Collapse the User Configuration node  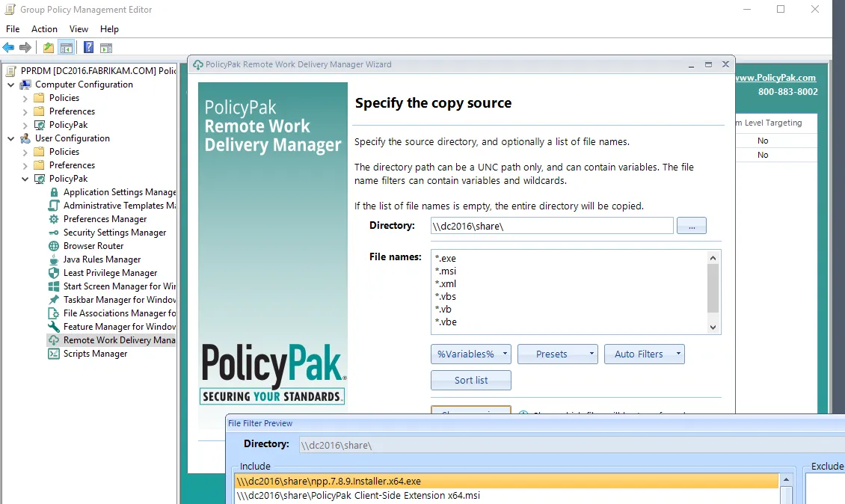point(10,138)
